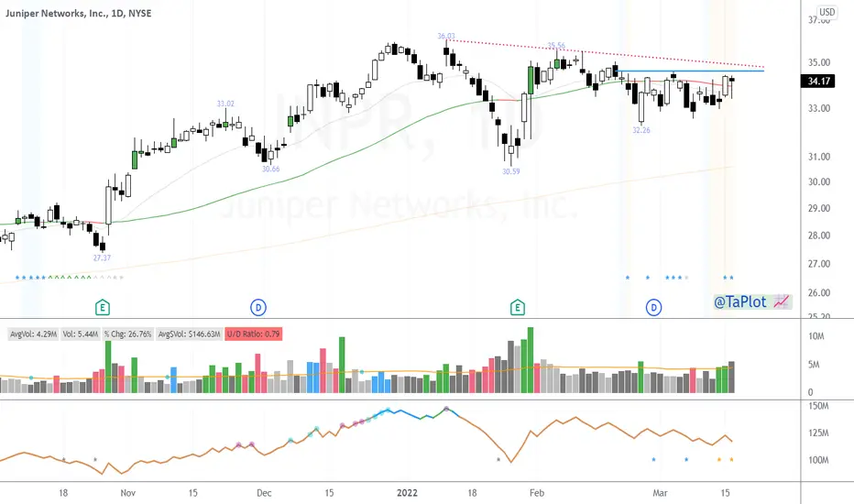This screenshot has height=504, width=854.
Task: Open the earnings E marker before Feb
Action: point(518,308)
